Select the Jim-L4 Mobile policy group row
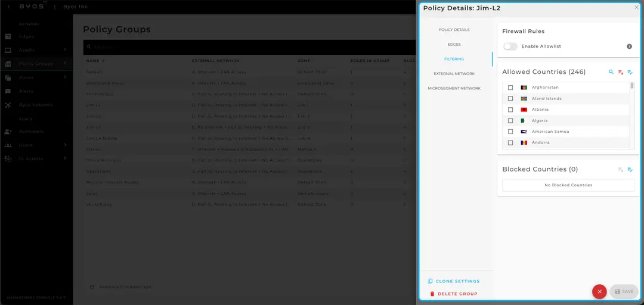 click(249, 138)
